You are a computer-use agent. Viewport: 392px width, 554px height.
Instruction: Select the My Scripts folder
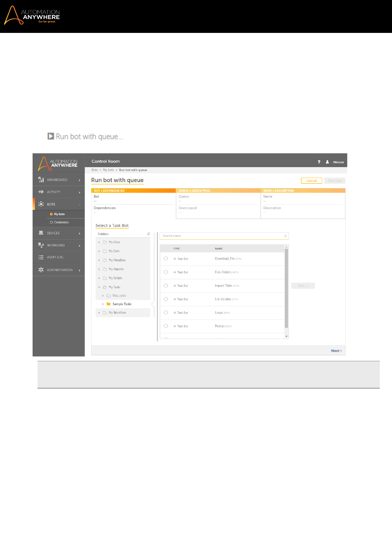[116, 278]
